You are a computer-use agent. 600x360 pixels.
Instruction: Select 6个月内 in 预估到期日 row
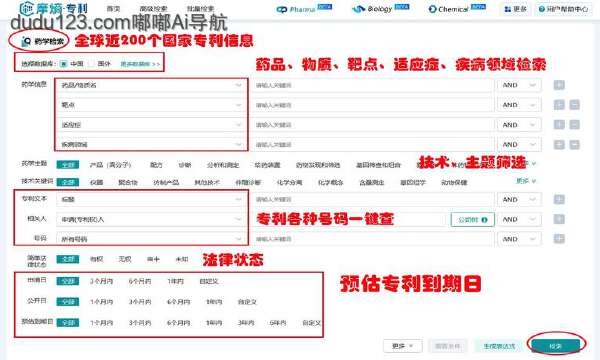click(178, 323)
